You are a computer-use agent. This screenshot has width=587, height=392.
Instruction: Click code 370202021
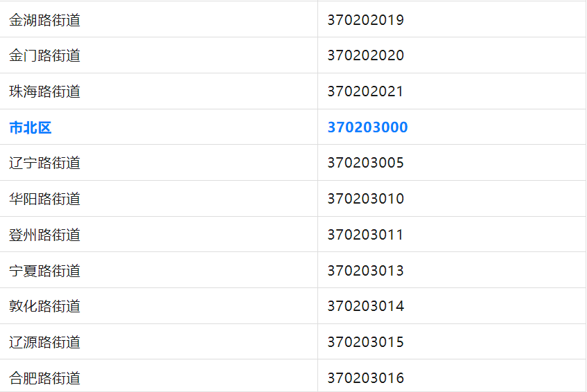(365, 91)
